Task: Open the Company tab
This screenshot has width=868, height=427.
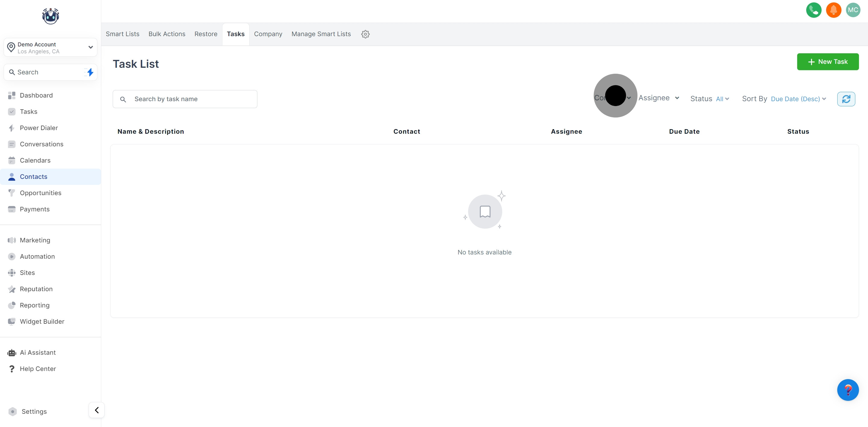Action: click(x=268, y=34)
